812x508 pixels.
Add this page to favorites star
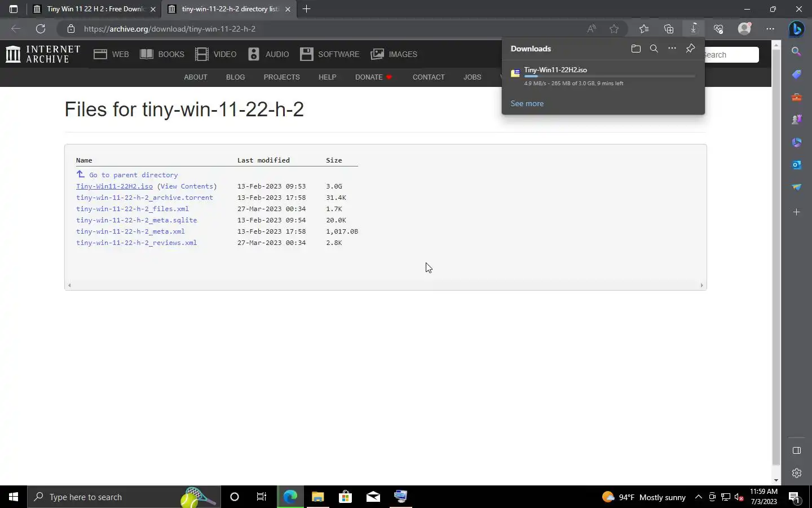click(x=614, y=29)
